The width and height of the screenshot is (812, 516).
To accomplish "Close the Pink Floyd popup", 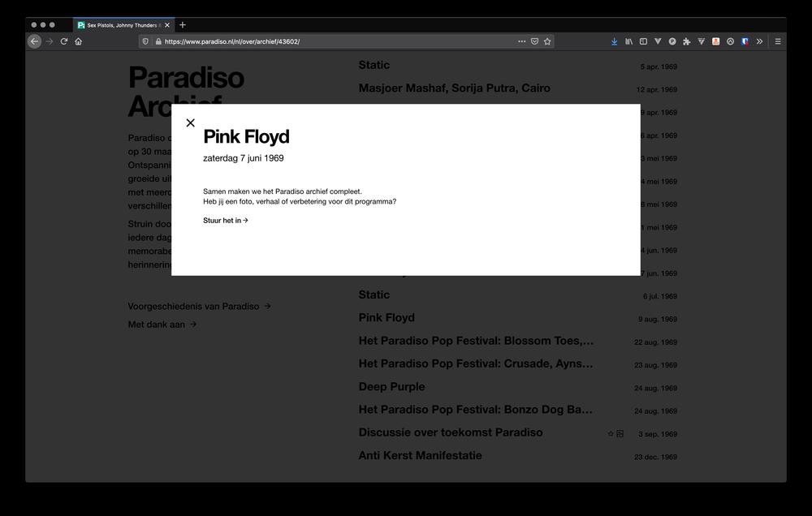I will tap(191, 123).
